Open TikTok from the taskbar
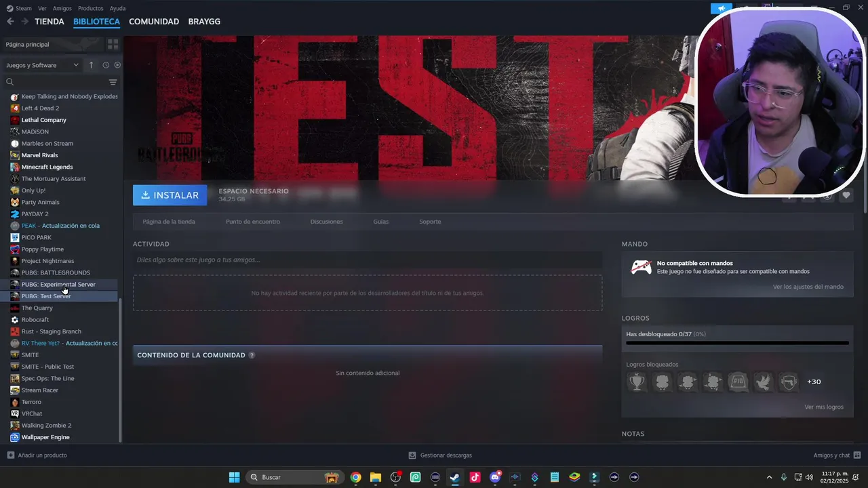The width and height of the screenshot is (868, 488). click(x=475, y=477)
